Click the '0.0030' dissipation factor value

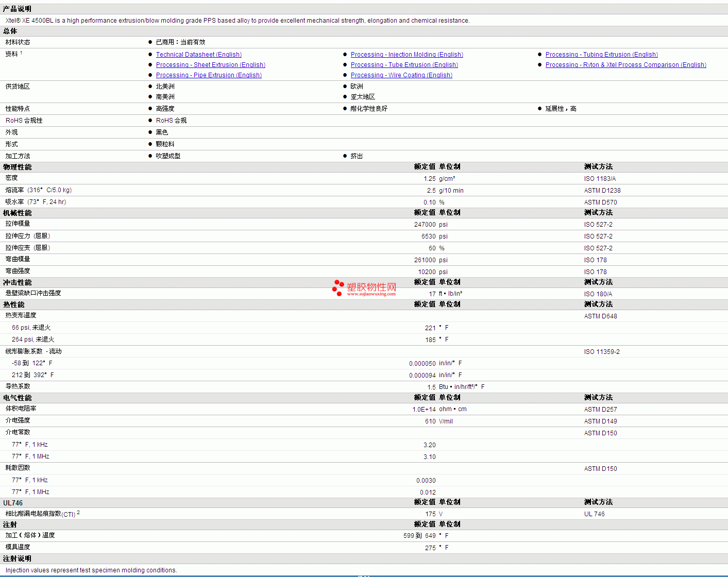coord(426,481)
